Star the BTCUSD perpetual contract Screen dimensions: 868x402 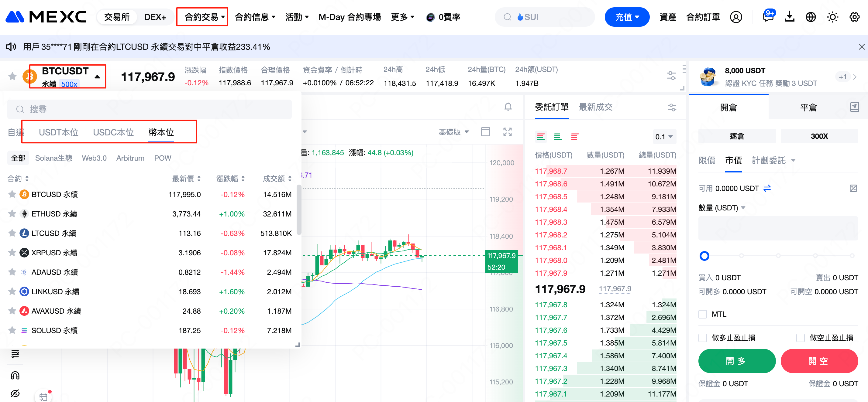click(12, 194)
